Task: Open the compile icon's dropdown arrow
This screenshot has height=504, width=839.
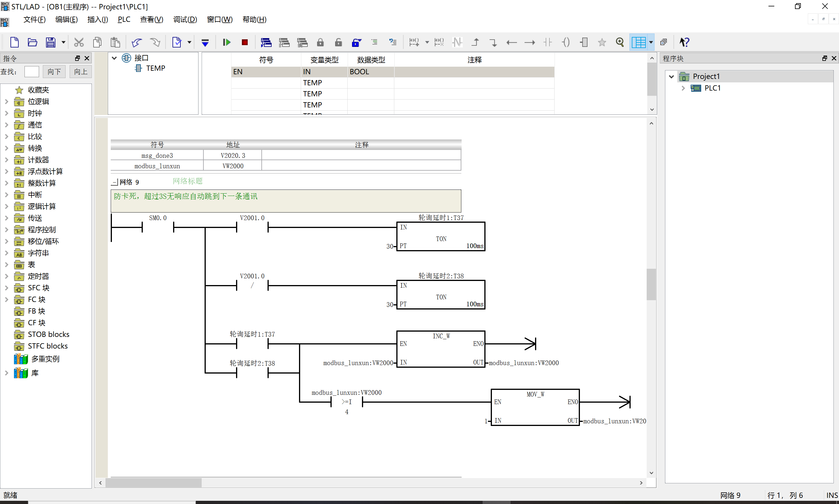Action: (189, 42)
